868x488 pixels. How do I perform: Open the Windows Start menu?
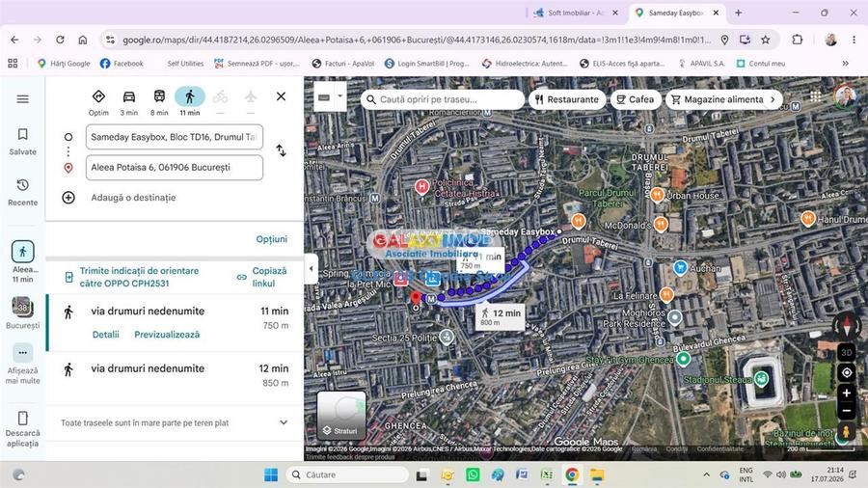271,474
